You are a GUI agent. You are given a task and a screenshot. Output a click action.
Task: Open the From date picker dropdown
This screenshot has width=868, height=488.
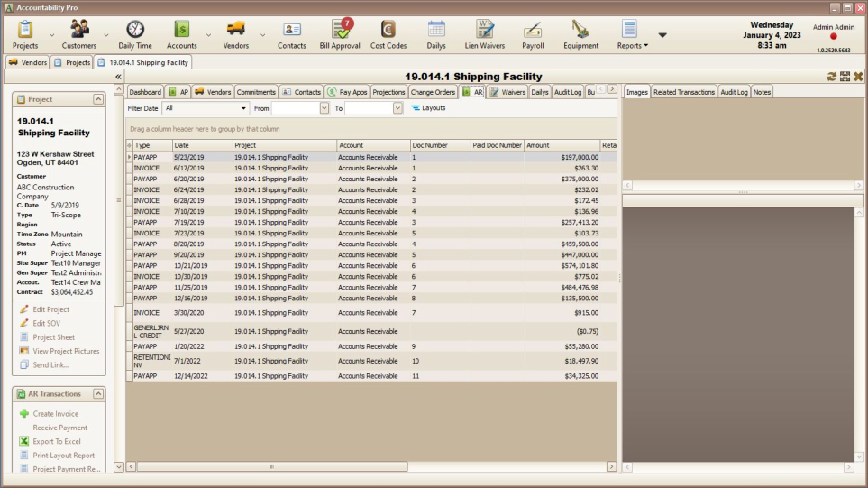pyautogui.click(x=324, y=108)
